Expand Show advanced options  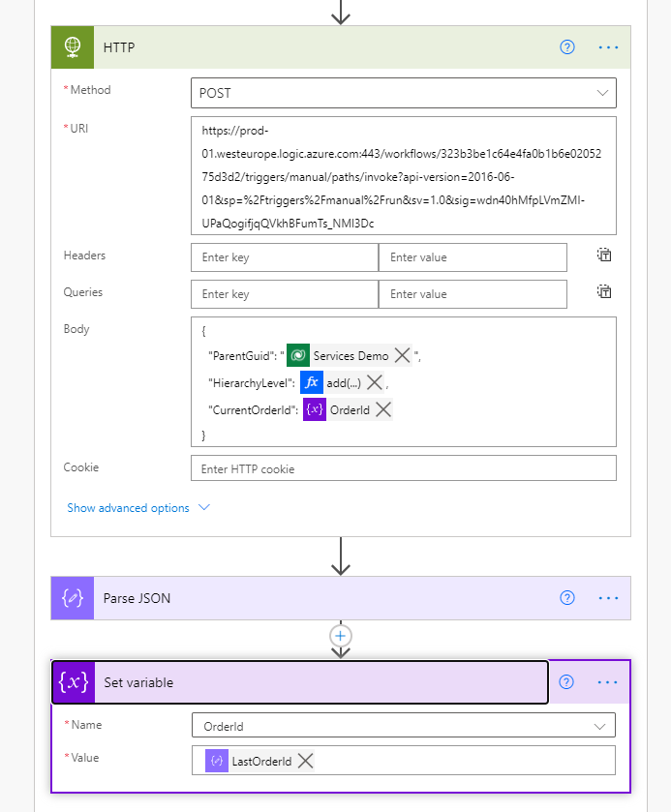(137, 508)
